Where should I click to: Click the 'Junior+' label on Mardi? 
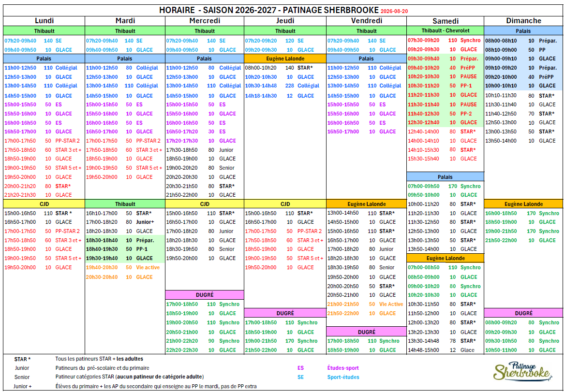pyautogui.click(x=145, y=222)
